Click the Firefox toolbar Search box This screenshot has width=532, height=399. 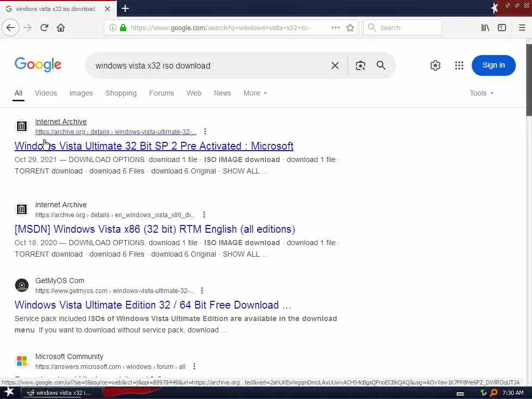point(403,28)
